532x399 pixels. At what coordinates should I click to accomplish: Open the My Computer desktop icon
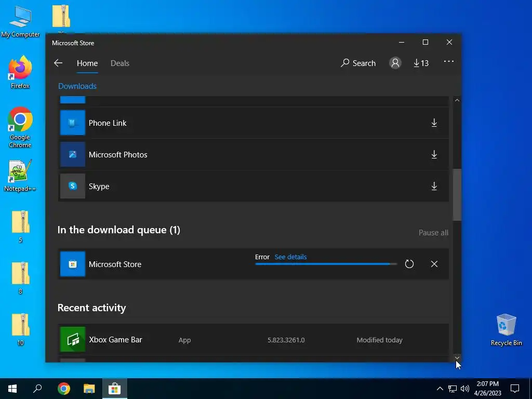tap(20, 22)
